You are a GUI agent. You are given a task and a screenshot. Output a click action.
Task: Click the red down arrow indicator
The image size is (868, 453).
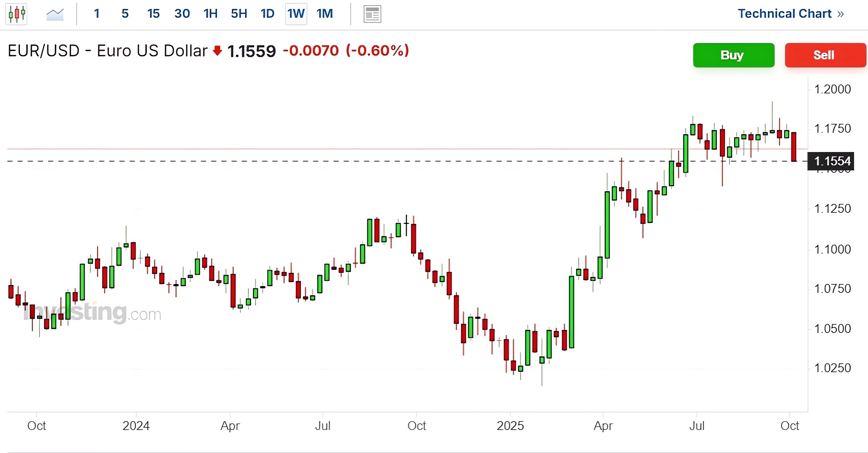pyautogui.click(x=217, y=51)
